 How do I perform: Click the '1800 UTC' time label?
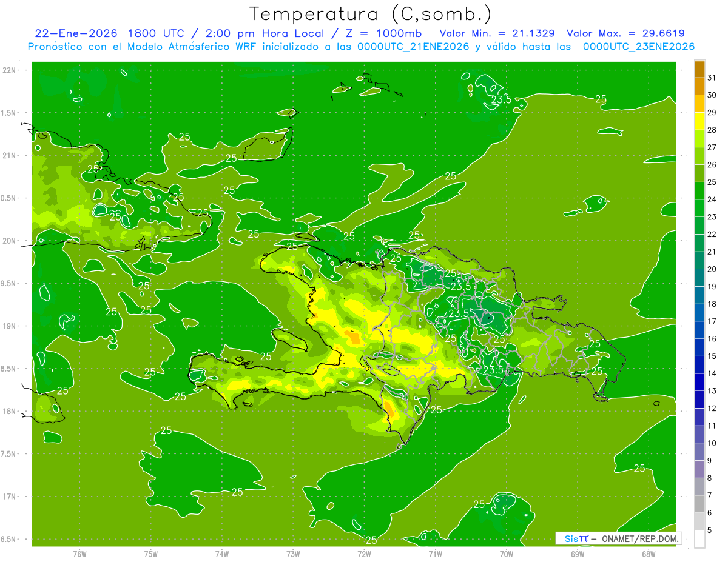(157, 33)
